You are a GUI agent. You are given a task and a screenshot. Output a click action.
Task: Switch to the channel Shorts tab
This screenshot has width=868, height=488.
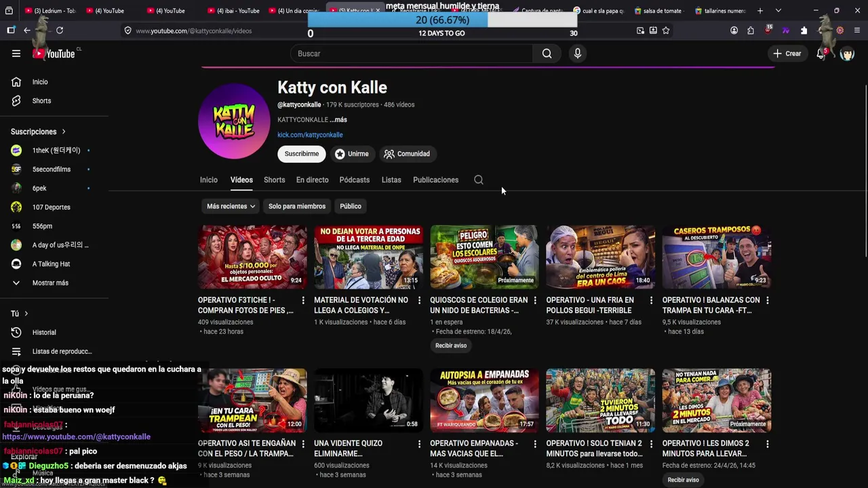tap(275, 180)
